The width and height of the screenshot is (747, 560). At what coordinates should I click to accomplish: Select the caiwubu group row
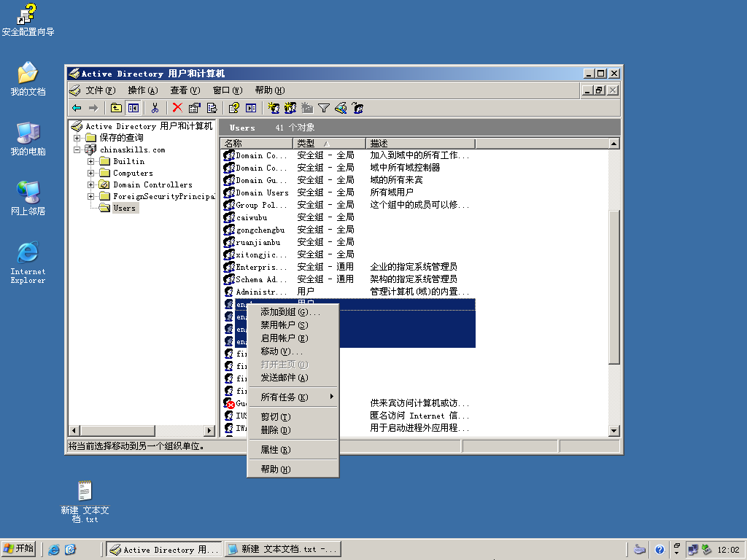coord(348,217)
